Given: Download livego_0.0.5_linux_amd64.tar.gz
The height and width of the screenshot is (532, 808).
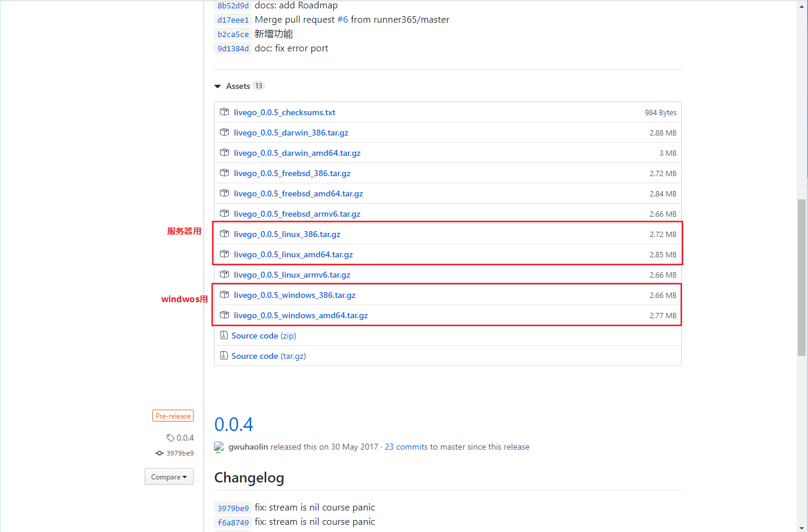Looking at the screenshot, I should 293,254.
